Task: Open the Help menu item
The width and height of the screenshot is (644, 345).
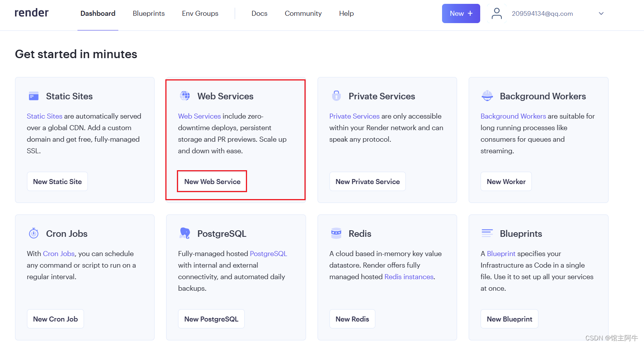Action: click(x=346, y=13)
